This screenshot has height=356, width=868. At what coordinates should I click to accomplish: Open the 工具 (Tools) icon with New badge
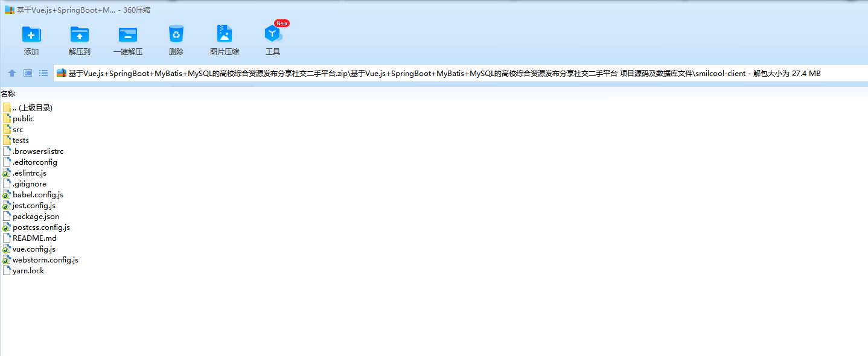(x=273, y=33)
